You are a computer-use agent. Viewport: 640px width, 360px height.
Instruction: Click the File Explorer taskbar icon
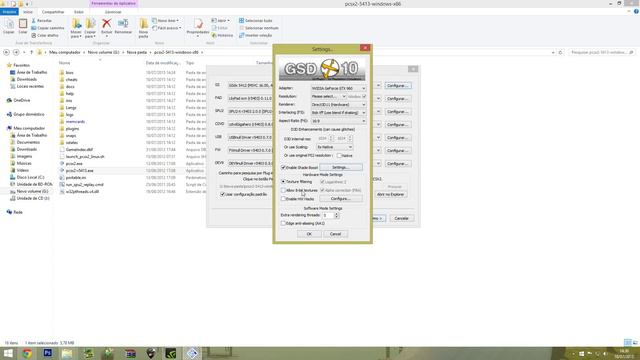tap(67, 353)
